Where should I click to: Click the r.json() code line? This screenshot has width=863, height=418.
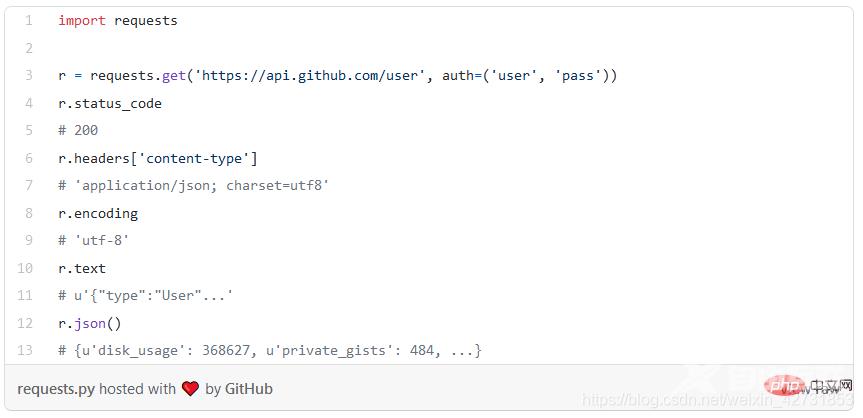click(x=89, y=323)
